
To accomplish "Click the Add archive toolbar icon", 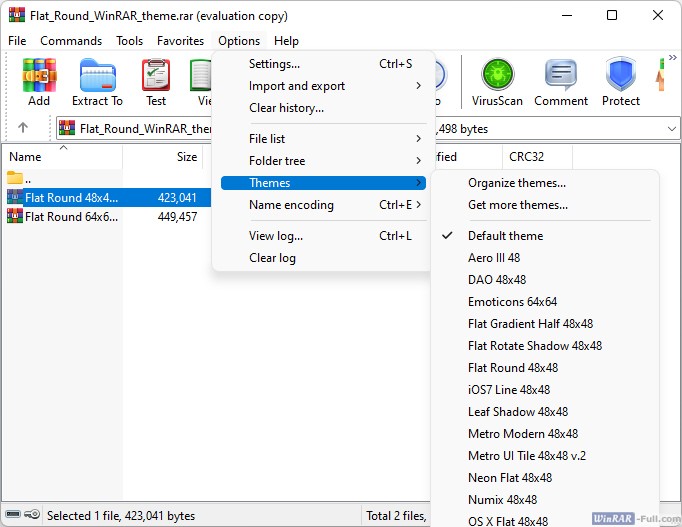I will coord(39,81).
